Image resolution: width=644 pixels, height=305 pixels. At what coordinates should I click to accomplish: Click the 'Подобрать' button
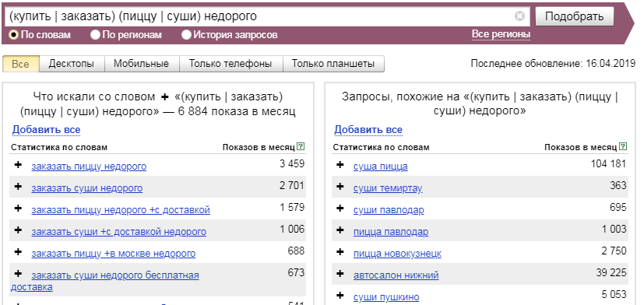point(575,16)
